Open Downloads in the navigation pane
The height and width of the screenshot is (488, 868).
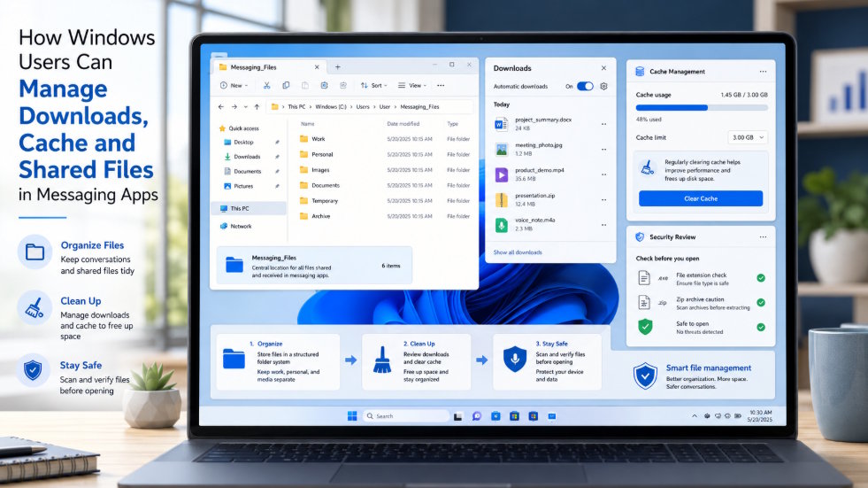[242, 157]
